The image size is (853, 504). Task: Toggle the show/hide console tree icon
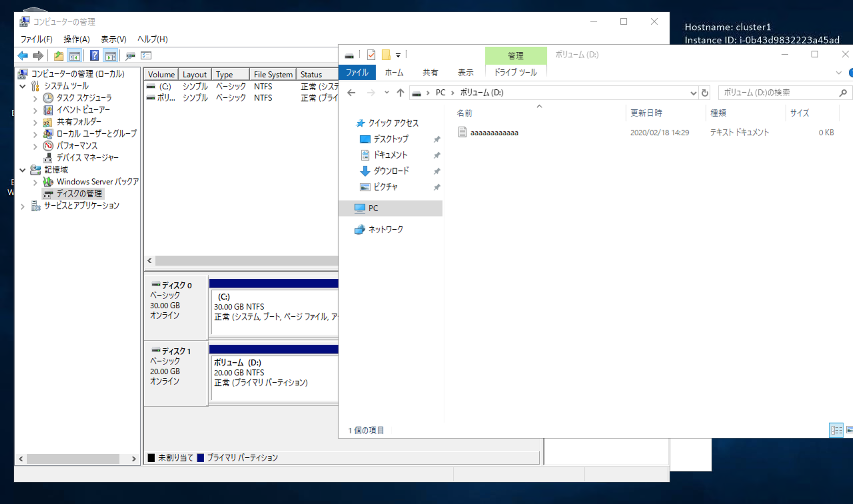pyautogui.click(x=74, y=56)
